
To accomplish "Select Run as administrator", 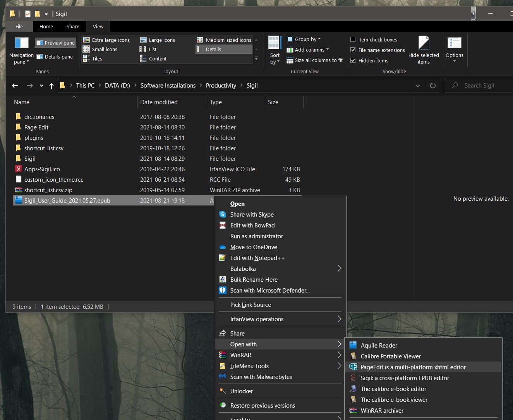I will 256,236.
